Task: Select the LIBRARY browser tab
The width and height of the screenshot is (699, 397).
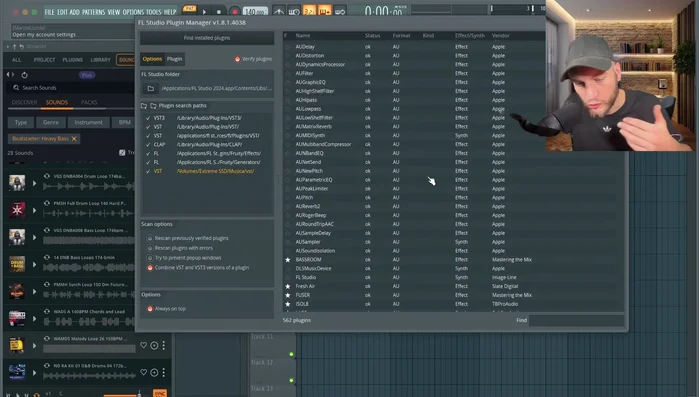Action: point(100,60)
